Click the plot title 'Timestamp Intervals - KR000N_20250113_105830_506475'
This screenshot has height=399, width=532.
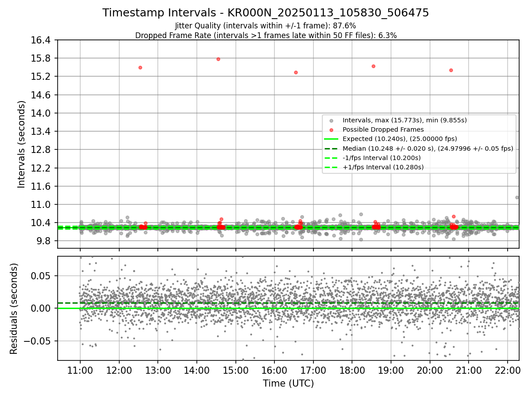pyautogui.click(x=266, y=13)
